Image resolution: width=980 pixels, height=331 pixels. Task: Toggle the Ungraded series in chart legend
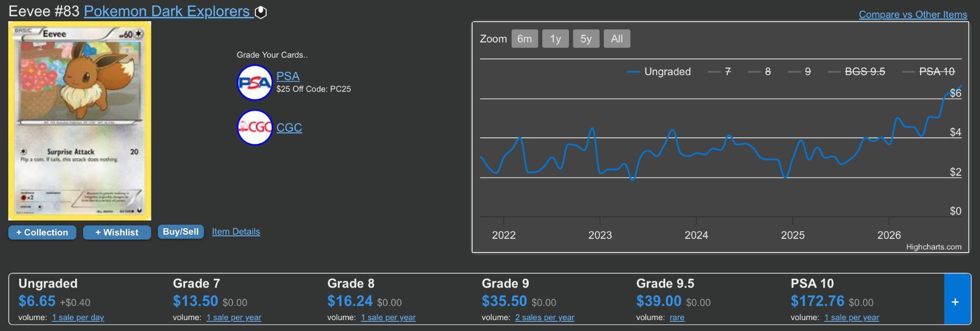pyautogui.click(x=659, y=72)
